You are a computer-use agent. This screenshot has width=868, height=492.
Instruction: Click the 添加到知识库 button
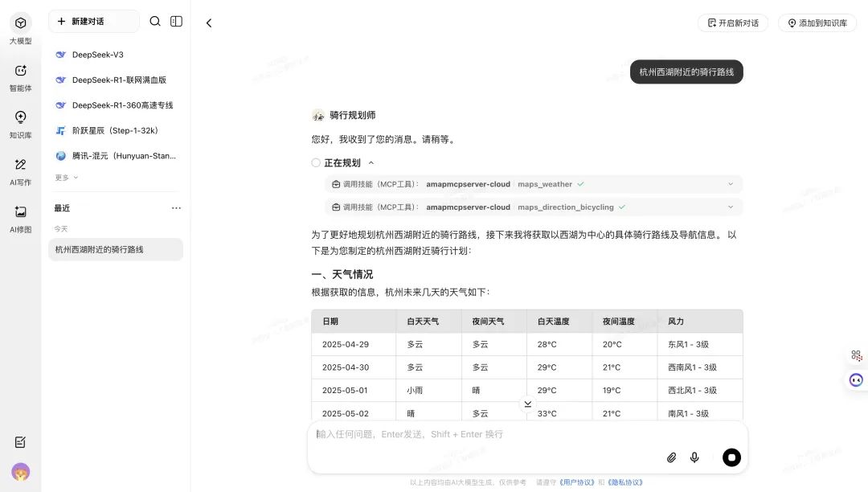tap(817, 23)
